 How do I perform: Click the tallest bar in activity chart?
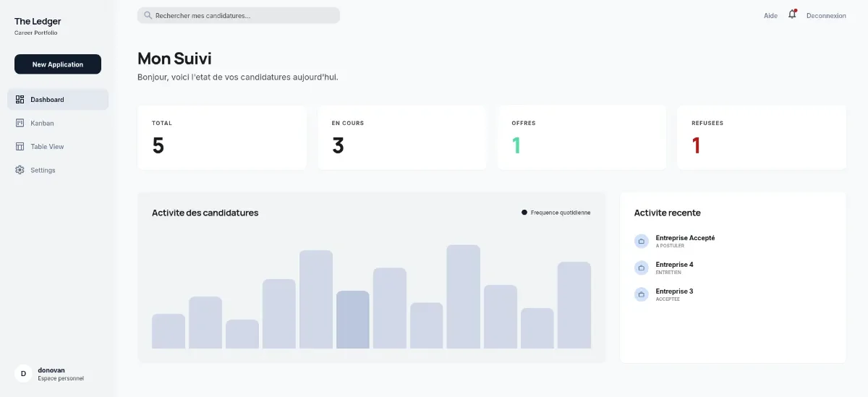pos(464,296)
